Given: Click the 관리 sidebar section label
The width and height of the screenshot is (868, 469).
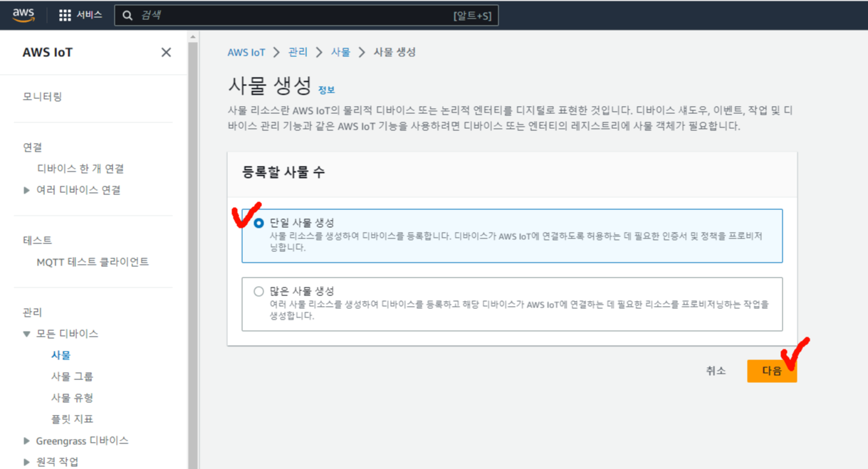Looking at the screenshot, I should point(32,312).
